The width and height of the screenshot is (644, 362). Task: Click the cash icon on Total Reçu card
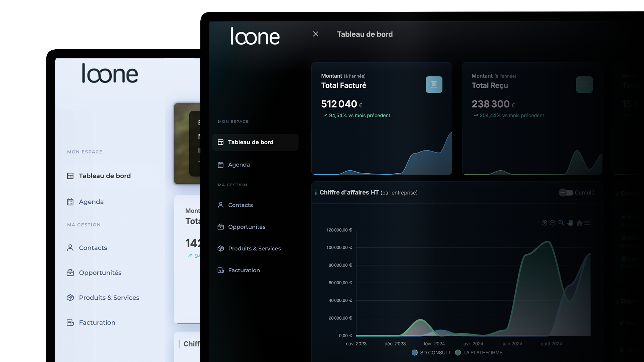[x=584, y=84]
